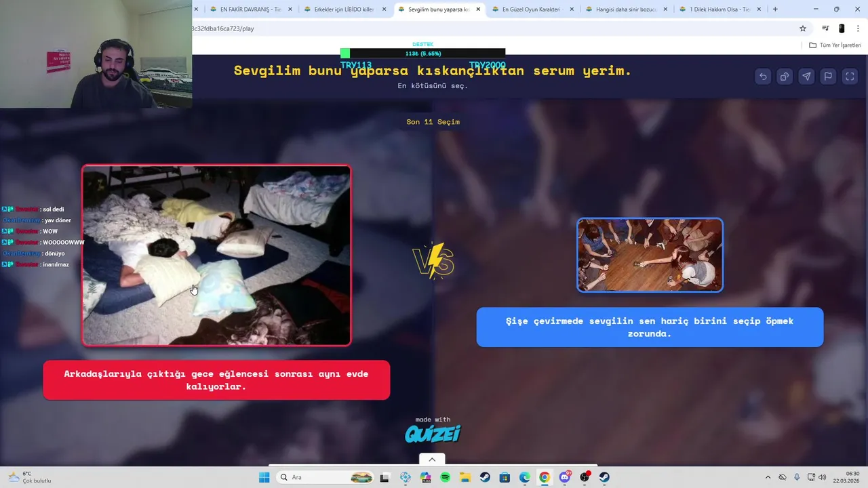Bookmark this page with the star icon
The height and width of the screenshot is (488, 868).
point(803,28)
